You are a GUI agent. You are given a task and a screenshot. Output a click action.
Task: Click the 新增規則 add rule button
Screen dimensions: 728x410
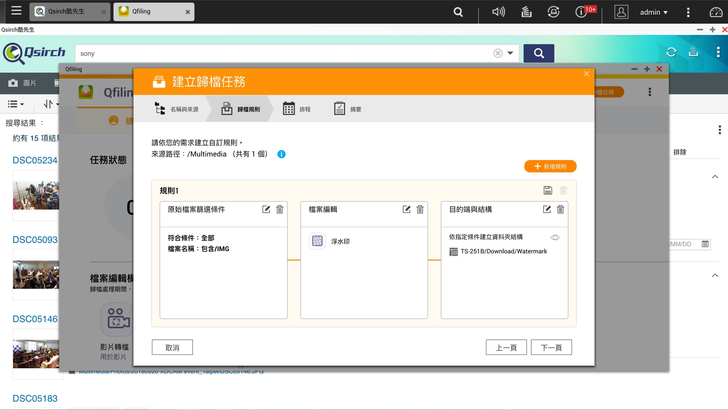pos(550,166)
